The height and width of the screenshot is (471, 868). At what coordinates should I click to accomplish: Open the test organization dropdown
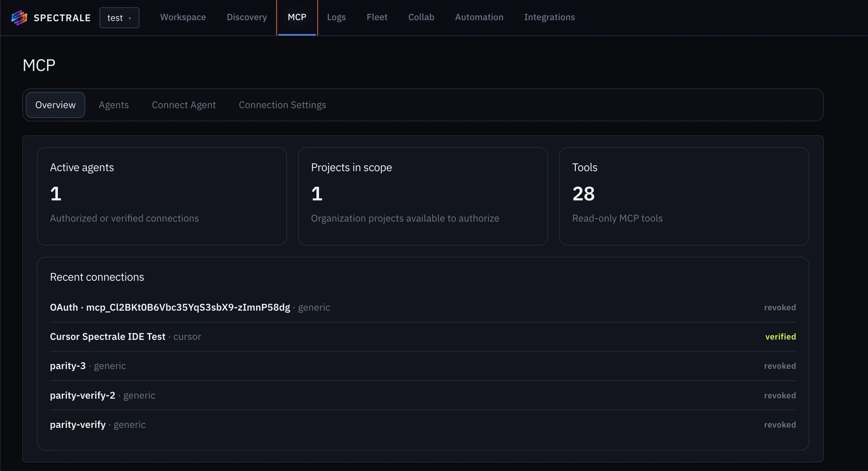(x=119, y=18)
